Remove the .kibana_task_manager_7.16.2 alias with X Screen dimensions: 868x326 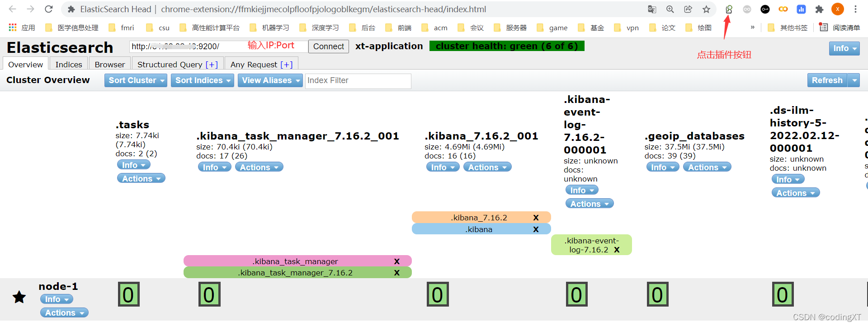coord(396,273)
